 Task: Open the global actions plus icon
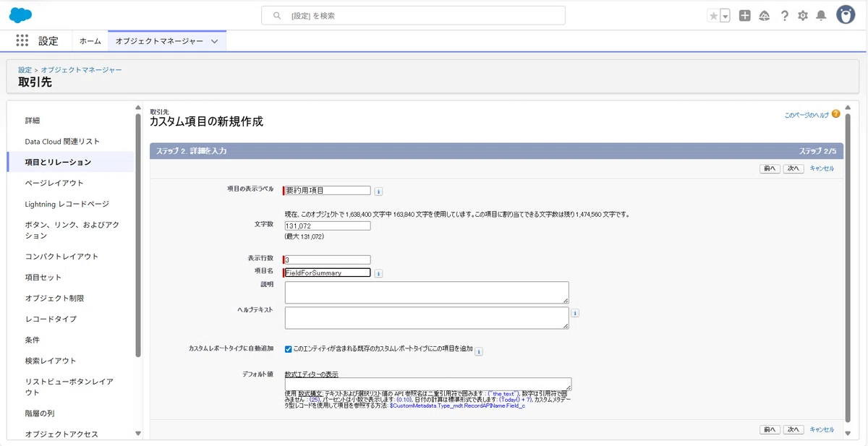pyautogui.click(x=745, y=16)
